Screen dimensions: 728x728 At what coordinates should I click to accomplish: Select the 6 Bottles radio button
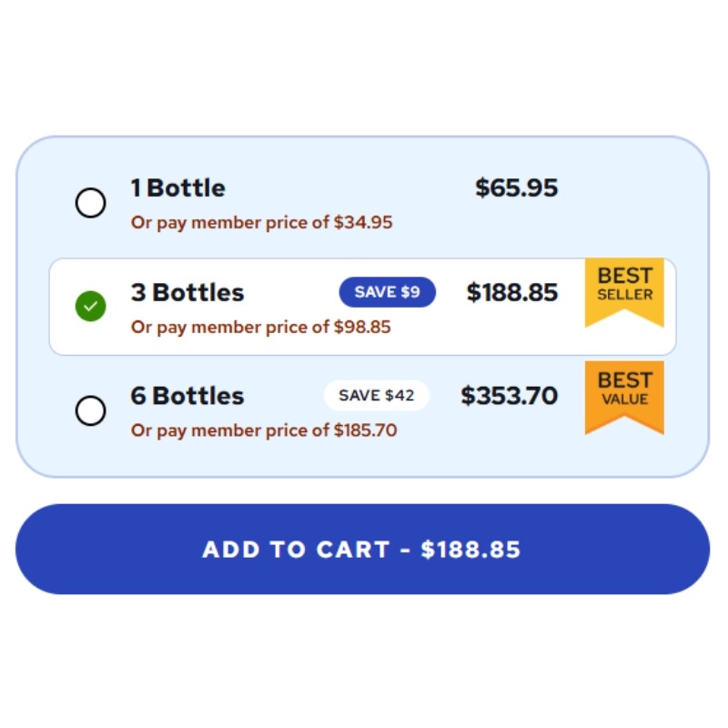[90, 410]
